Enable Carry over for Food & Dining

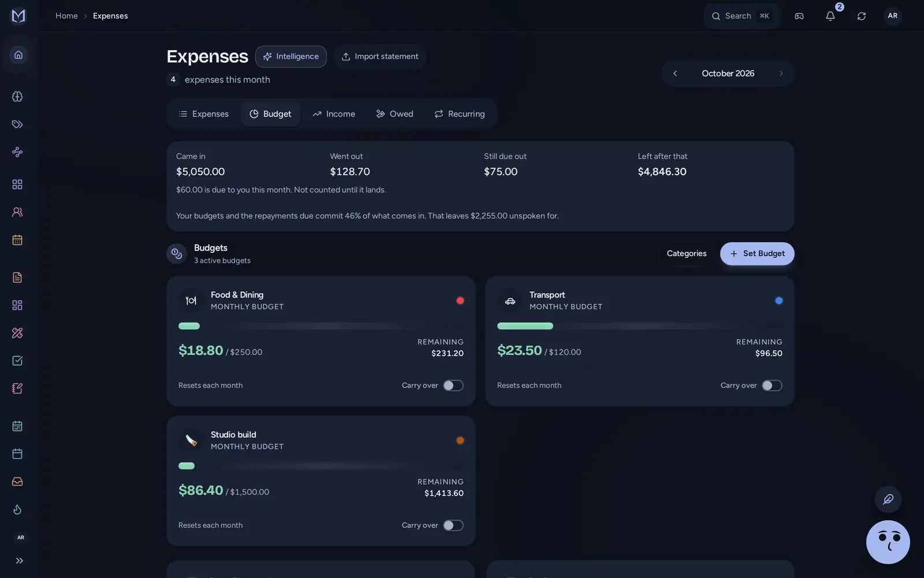[x=453, y=386]
